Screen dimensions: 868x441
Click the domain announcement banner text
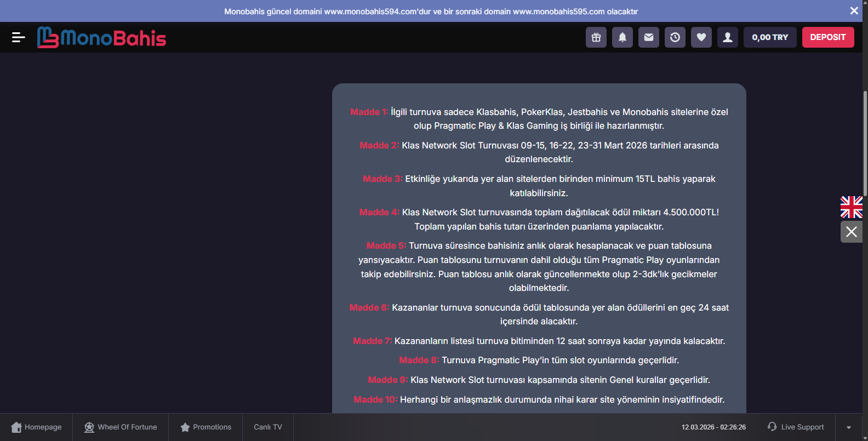pos(431,12)
